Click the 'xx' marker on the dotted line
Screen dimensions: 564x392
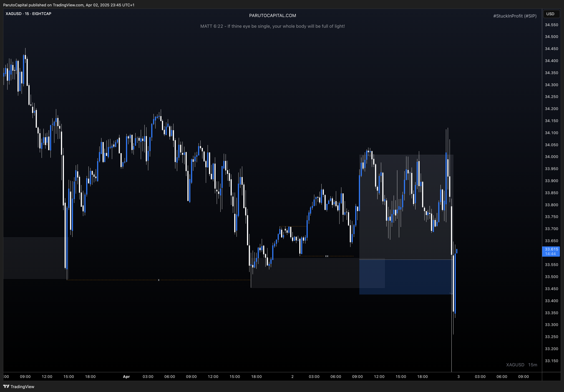327,256
